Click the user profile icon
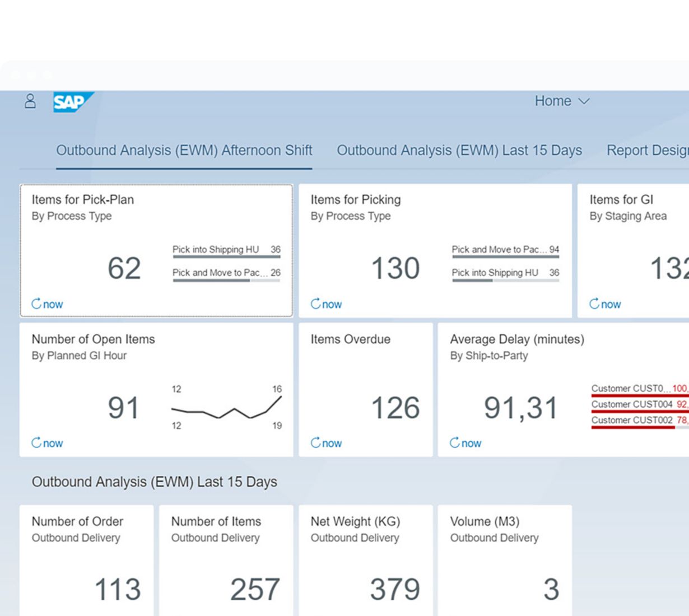689x616 pixels. 30,101
